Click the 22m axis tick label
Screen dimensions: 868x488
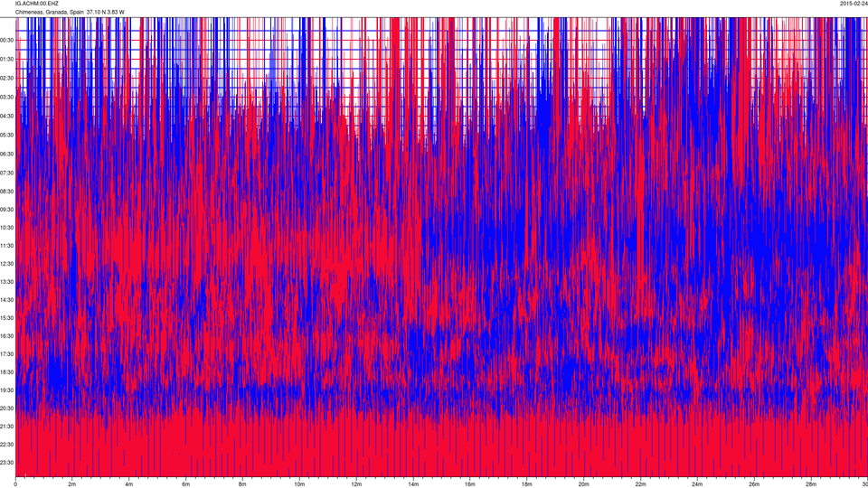640,484
